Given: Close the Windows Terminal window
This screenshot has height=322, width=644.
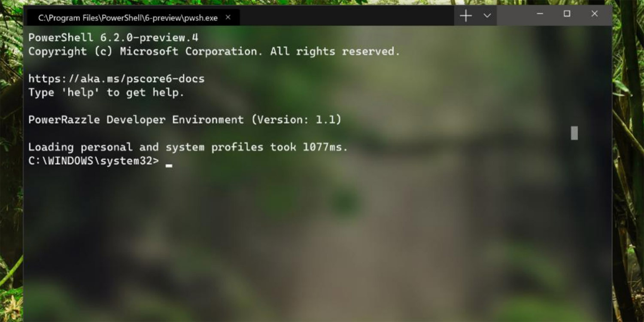Looking at the screenshot, I should point(594,14).
